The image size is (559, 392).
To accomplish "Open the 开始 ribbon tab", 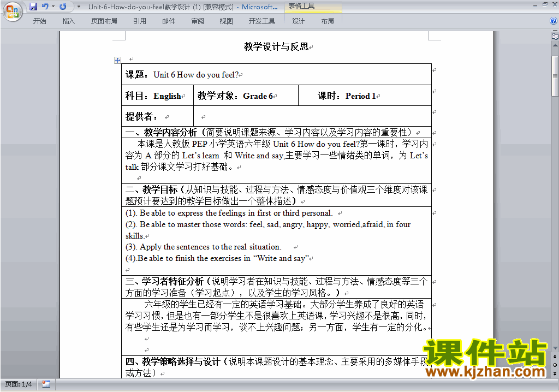I will pos(39,21).
